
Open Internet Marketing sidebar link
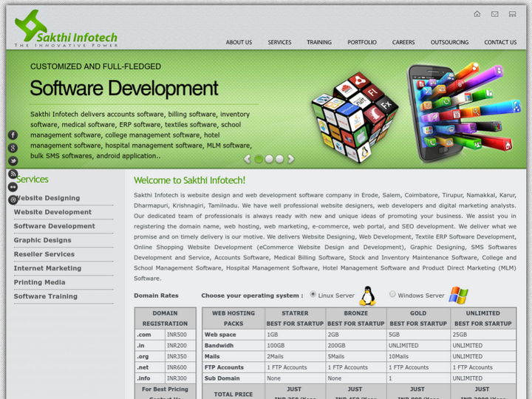tap(47, 268)
